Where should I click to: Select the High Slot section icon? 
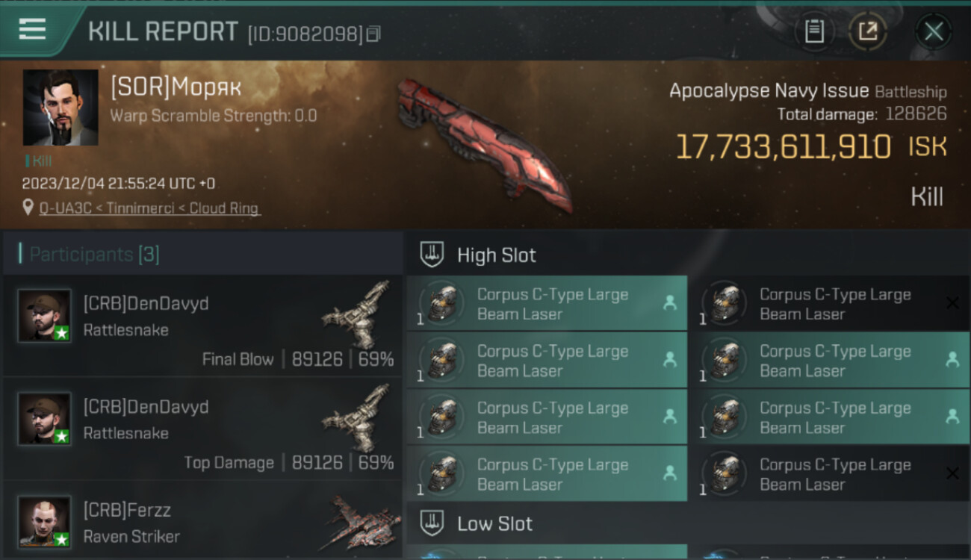(432, 255)
